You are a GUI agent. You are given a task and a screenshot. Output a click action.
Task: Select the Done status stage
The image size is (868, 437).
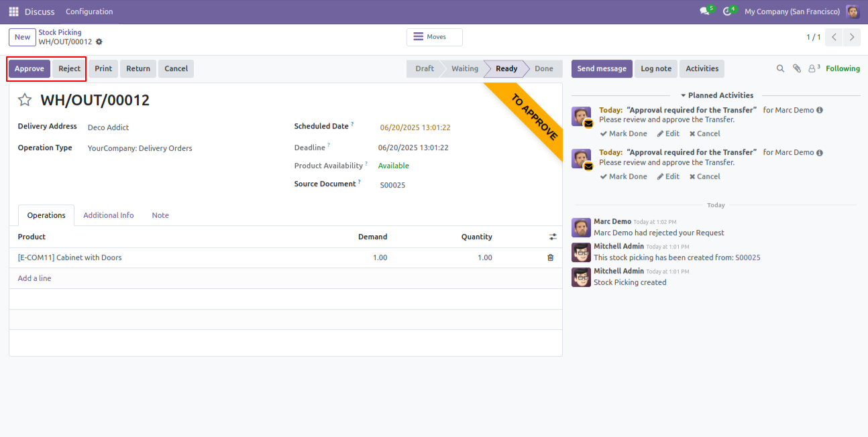[544, 68]
